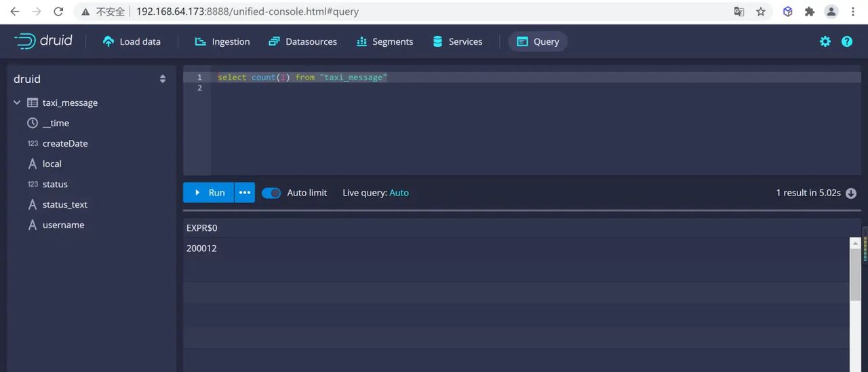Viewport: 868px width, 372px height.
Task: Click the numeric icon beside status
Action: click(x=33, y=184)
